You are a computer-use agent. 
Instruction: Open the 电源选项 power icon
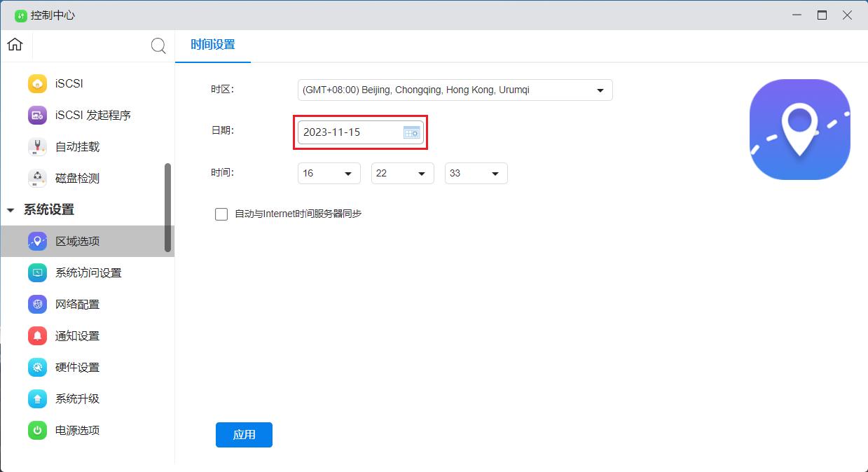click(x=37, y=430)
